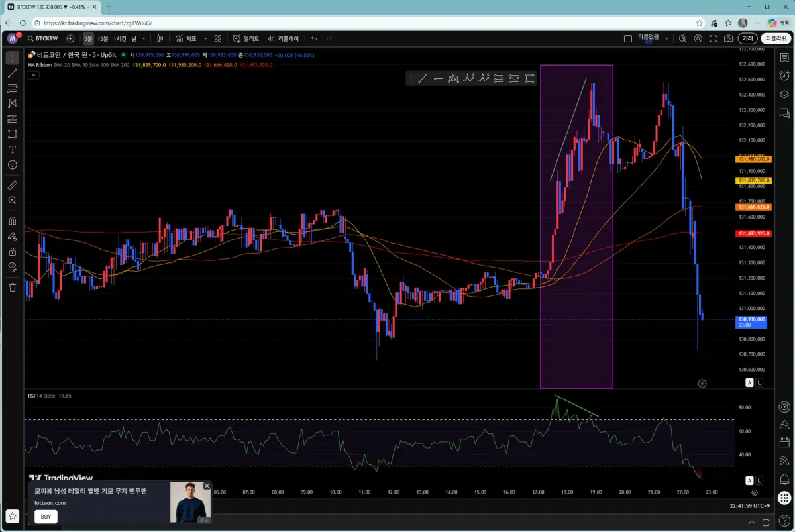Click the candlestick chart type icon
795x532 pixels.
(160, 39)
